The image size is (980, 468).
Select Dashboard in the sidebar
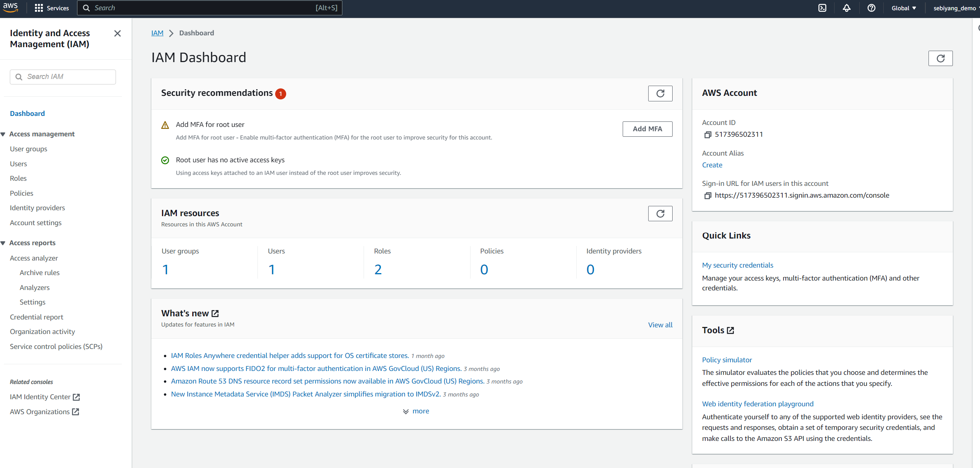pyautogui.click(x=28, y=114)
